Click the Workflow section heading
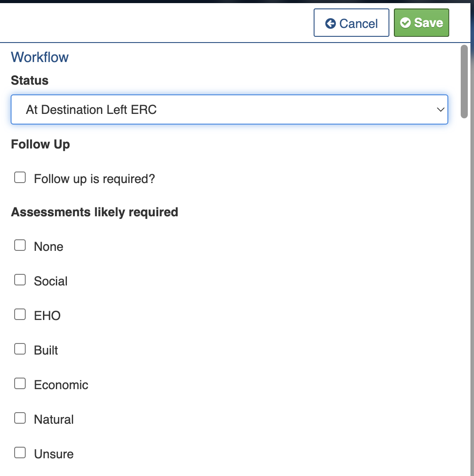 pos(40,57)
